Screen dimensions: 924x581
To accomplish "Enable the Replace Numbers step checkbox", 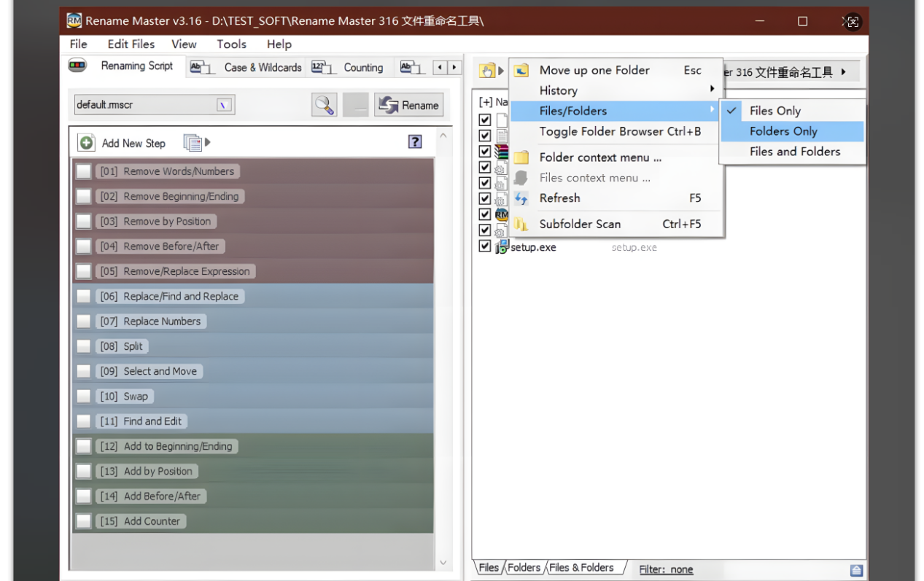I will (x=84, y=321).
